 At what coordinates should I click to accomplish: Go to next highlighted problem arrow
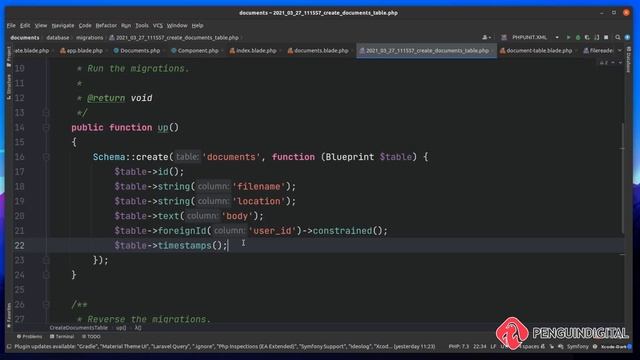point(620,63)
